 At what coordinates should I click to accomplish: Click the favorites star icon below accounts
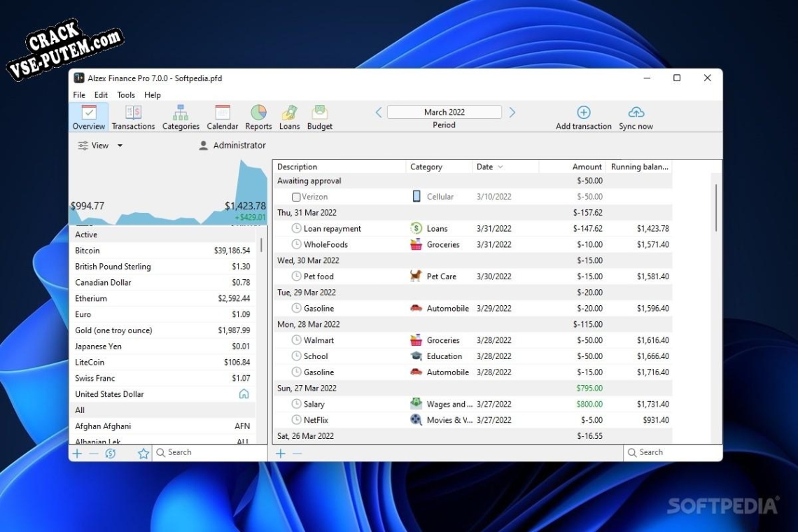click(x=143, y=453)
